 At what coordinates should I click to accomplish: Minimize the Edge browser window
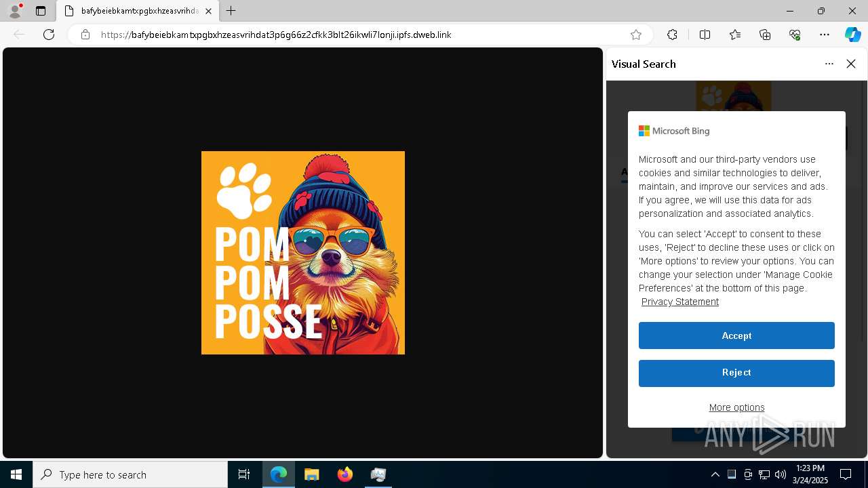coord(790,11)
